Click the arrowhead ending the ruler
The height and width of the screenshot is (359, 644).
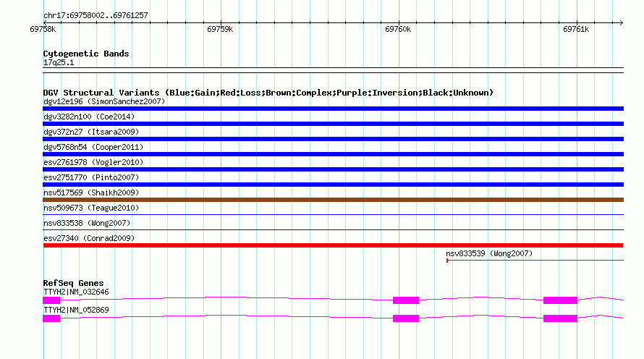621,22
